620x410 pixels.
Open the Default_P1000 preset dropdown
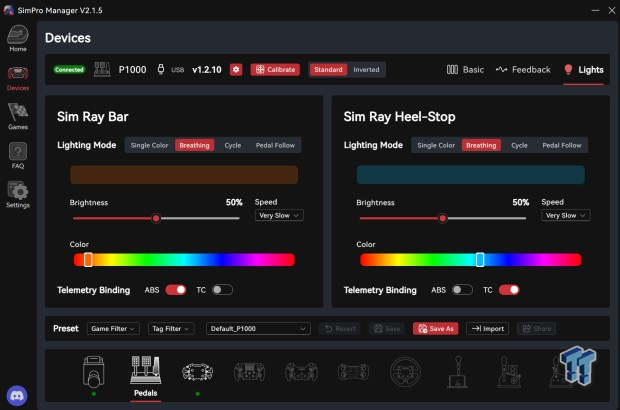click(258, 328)
